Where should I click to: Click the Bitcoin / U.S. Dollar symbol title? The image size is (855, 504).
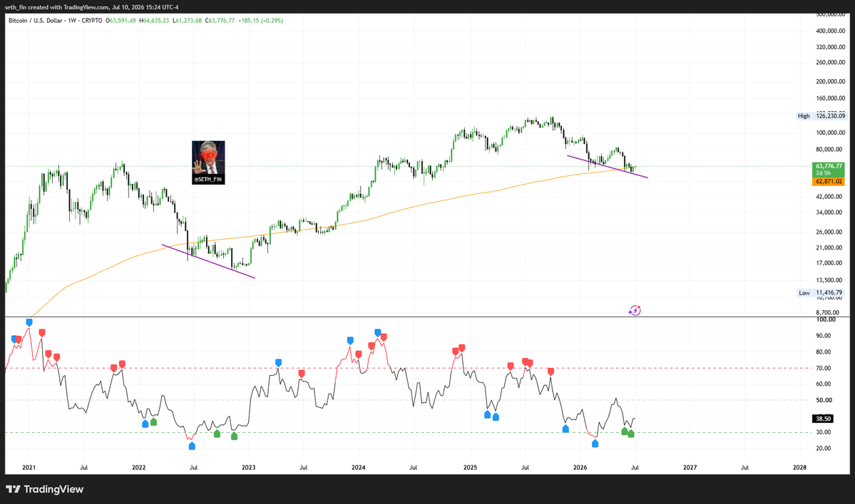click(36, 20)
